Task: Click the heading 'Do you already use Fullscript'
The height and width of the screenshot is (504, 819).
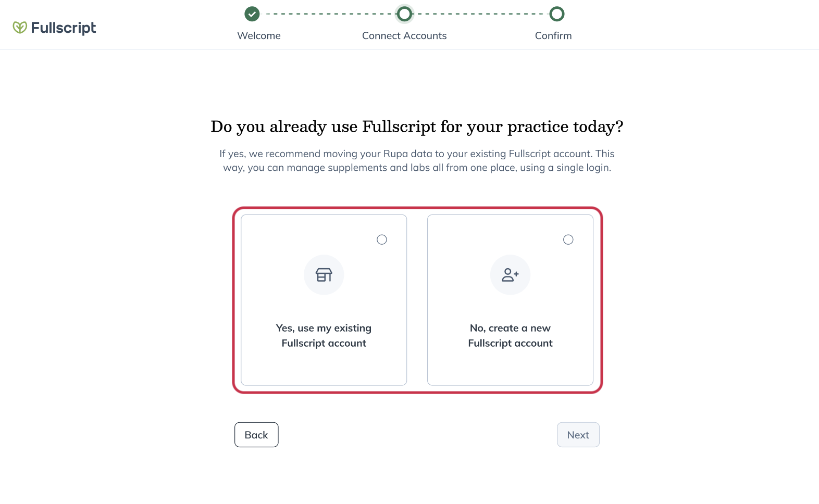Action: (x=417, y=126)
